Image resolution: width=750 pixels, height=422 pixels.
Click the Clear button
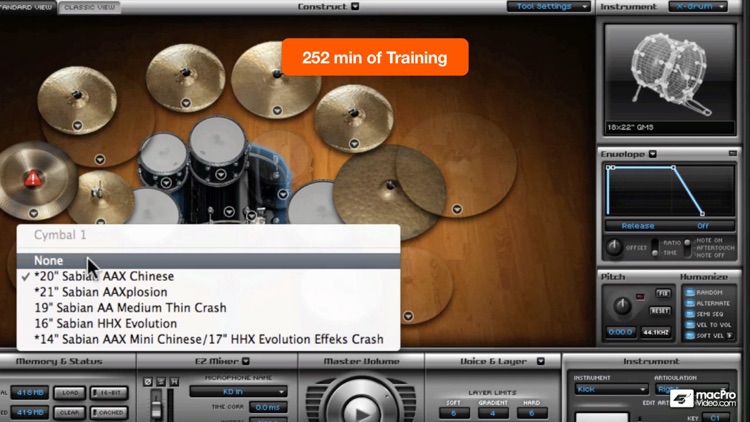pyautogui.click(x=70, y=412)
